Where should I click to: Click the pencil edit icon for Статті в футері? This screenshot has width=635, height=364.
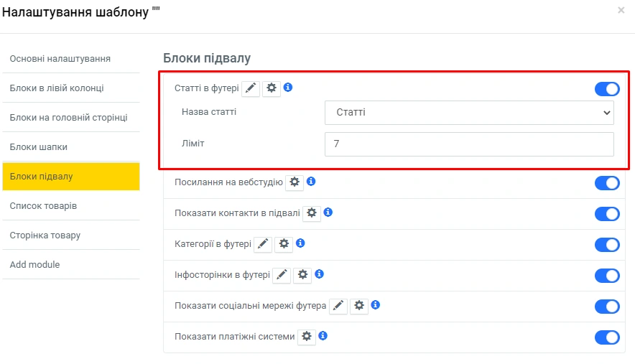point(250,88)
